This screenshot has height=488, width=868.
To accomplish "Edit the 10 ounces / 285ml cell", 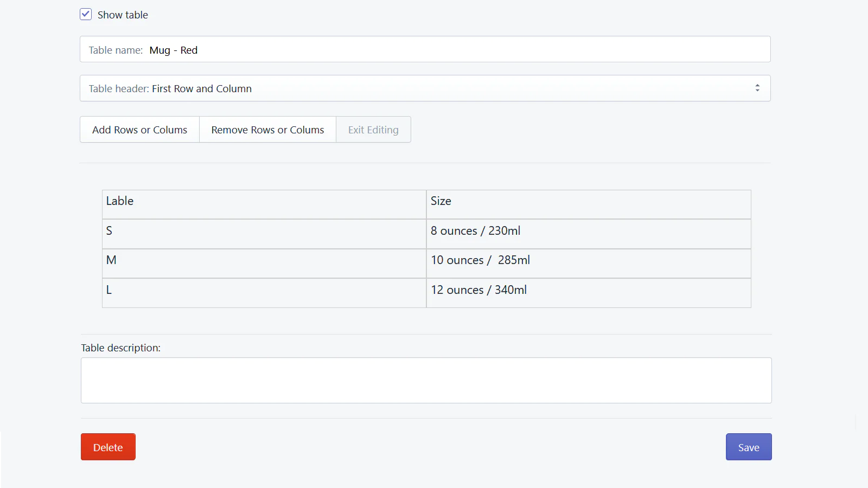I will 589,263.
